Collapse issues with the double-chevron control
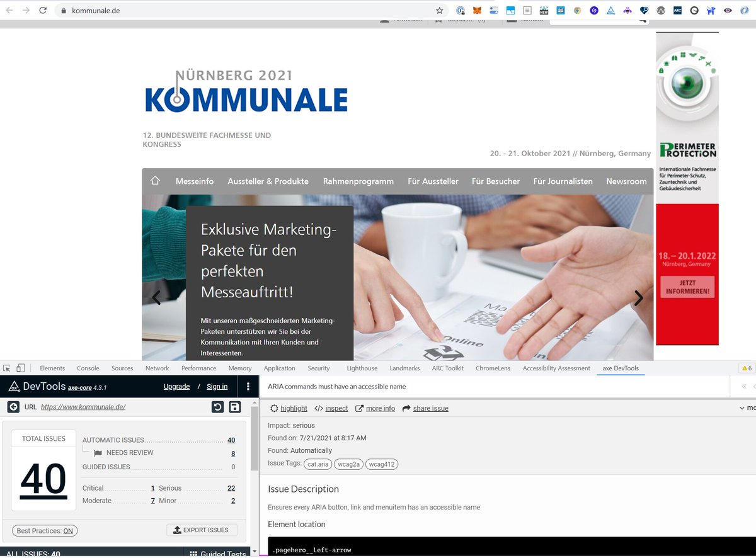This screenshot has height=558, width=756. tap(745, 387)
